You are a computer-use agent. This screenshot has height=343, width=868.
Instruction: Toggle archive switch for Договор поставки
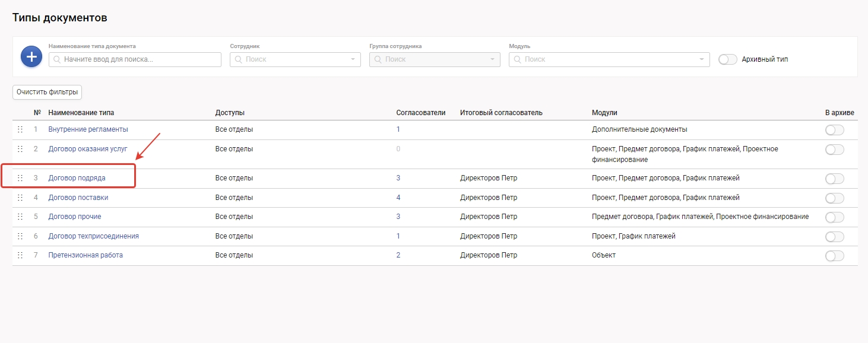click(834, 198)
